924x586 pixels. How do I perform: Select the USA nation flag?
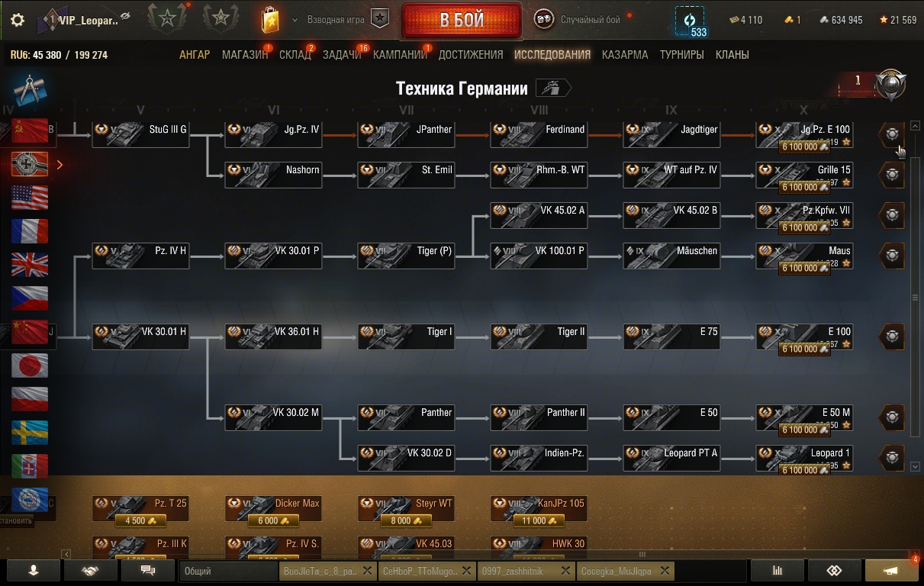point(30,198)
